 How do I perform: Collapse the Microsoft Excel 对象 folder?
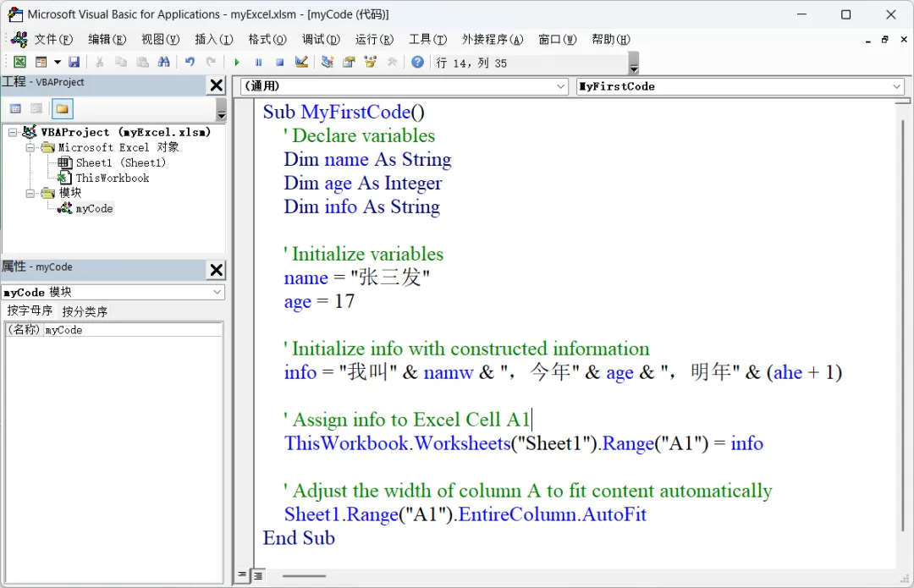(30, 148)
